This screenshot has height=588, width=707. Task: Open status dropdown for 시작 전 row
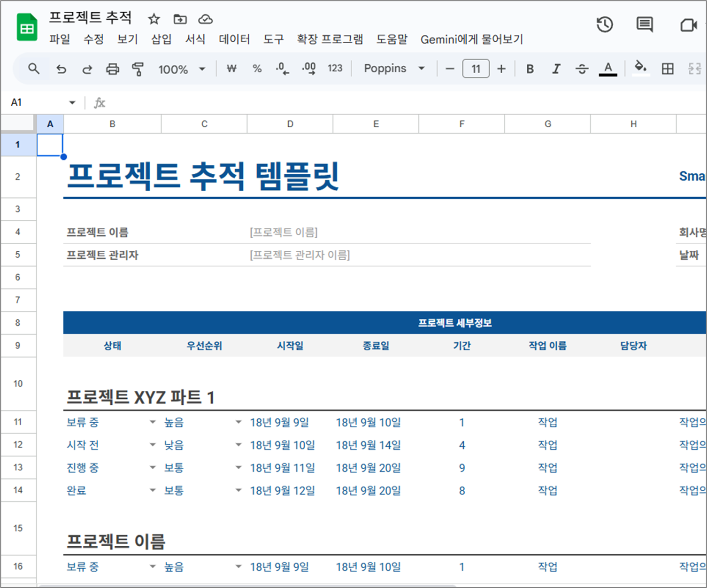(x=153, y=445)
